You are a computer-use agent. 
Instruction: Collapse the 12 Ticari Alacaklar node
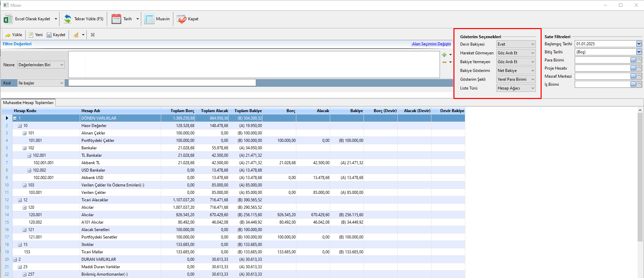pos(20,200)
